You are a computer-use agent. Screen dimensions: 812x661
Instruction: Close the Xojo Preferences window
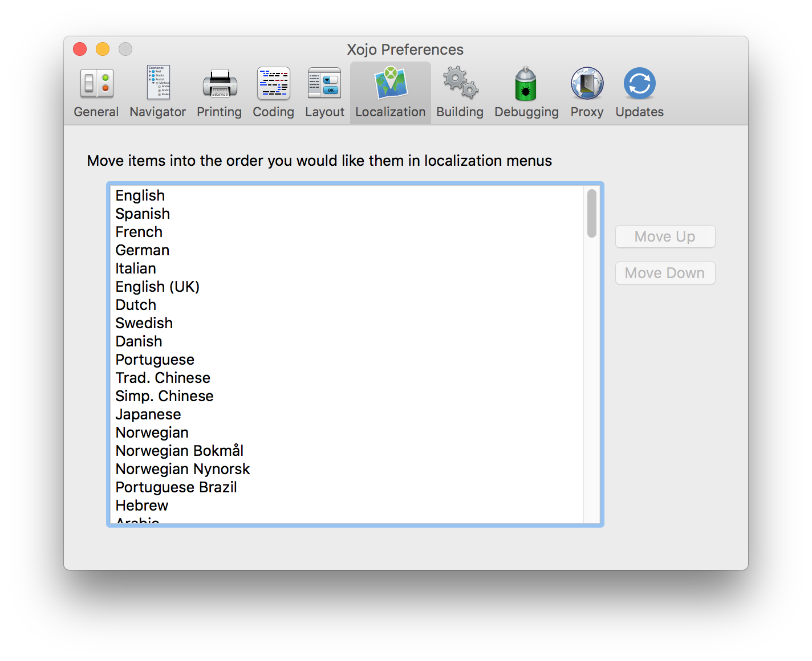pos(80,49)
